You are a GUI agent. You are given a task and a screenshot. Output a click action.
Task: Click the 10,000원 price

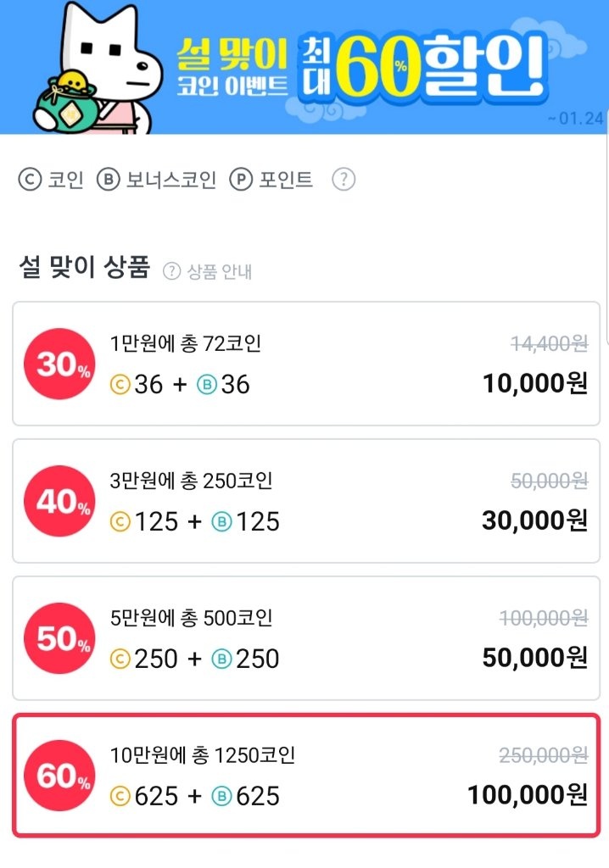click(534, 383)
